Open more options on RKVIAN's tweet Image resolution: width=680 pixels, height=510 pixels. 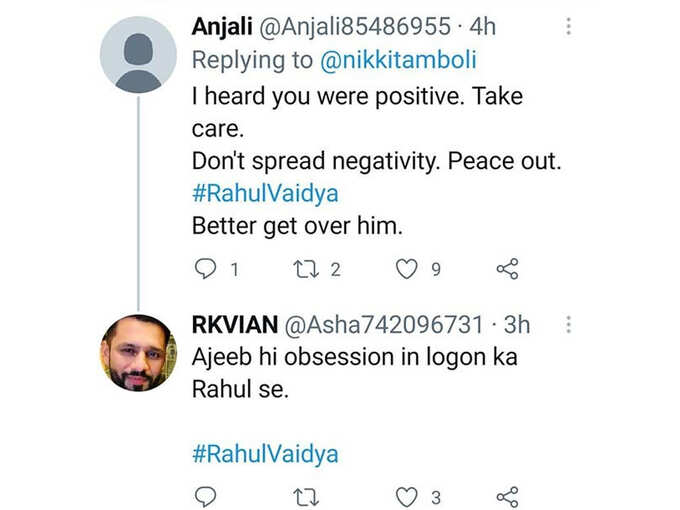569,324
